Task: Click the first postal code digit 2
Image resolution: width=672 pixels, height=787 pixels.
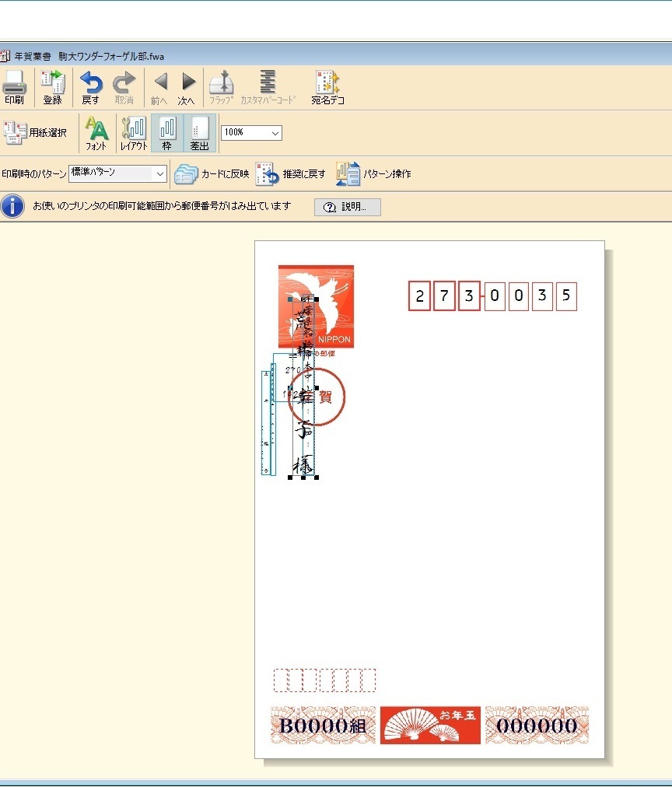Action: [419, 296]
